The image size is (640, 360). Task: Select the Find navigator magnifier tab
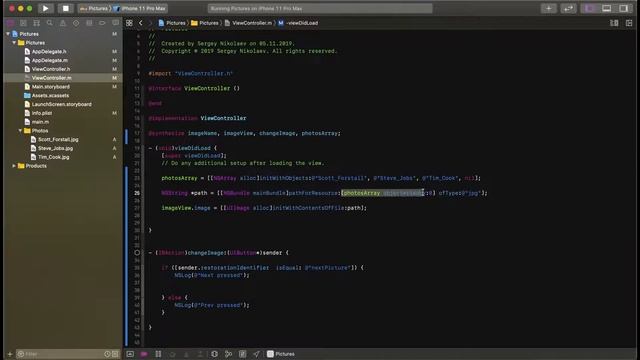tap(49, 23)
